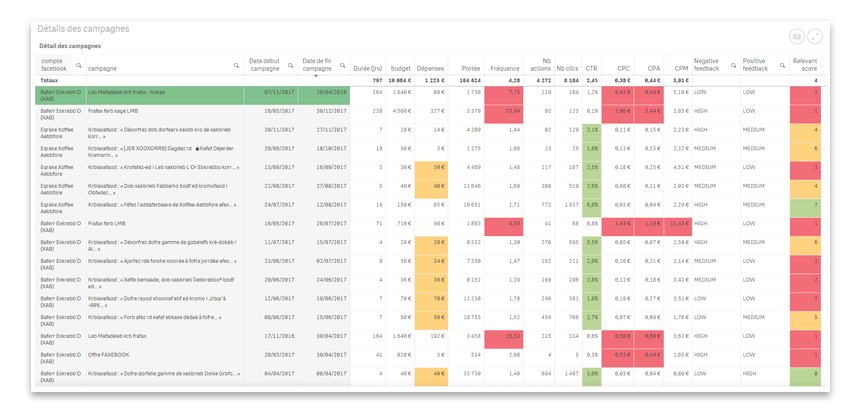Screen dimensions: 860x412
Task: Select campaign "Frafax ferb kage LMB"
Action: coord(165,114)
